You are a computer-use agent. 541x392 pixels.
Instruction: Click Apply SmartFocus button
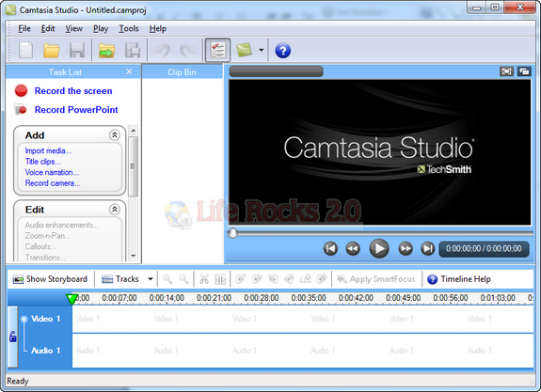tap(376, 279)
